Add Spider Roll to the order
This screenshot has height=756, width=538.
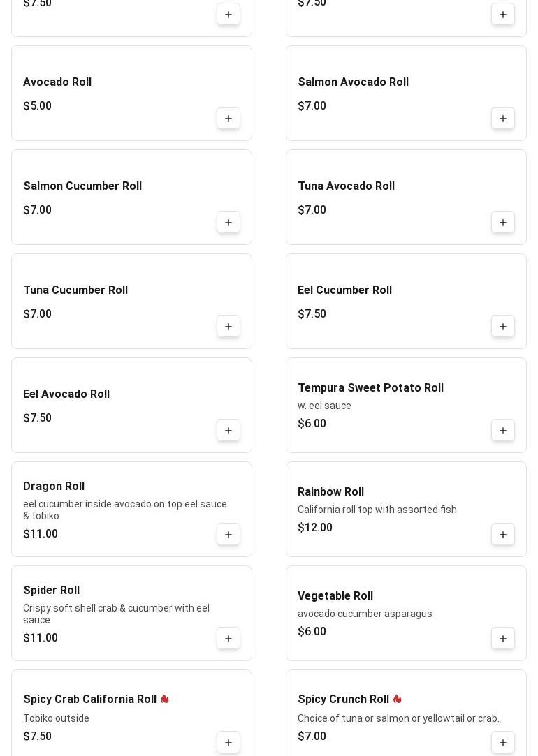pyautogui.click(x=228, y=639)
